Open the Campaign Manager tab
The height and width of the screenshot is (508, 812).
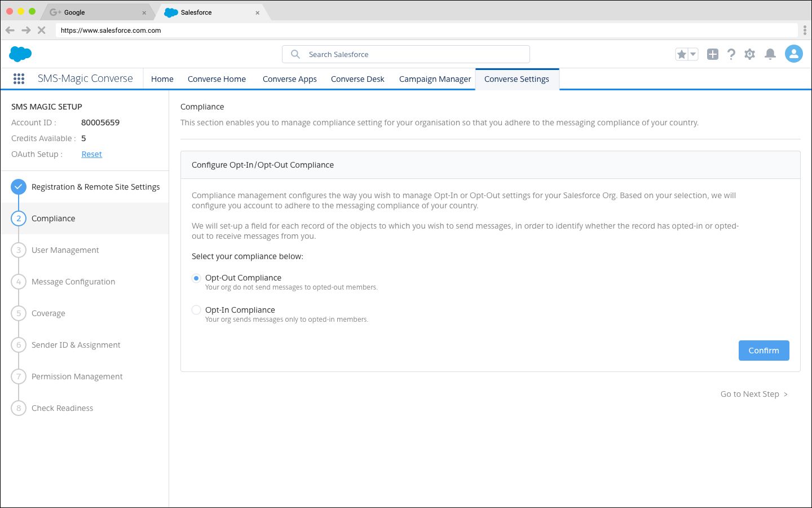[435, 79]
